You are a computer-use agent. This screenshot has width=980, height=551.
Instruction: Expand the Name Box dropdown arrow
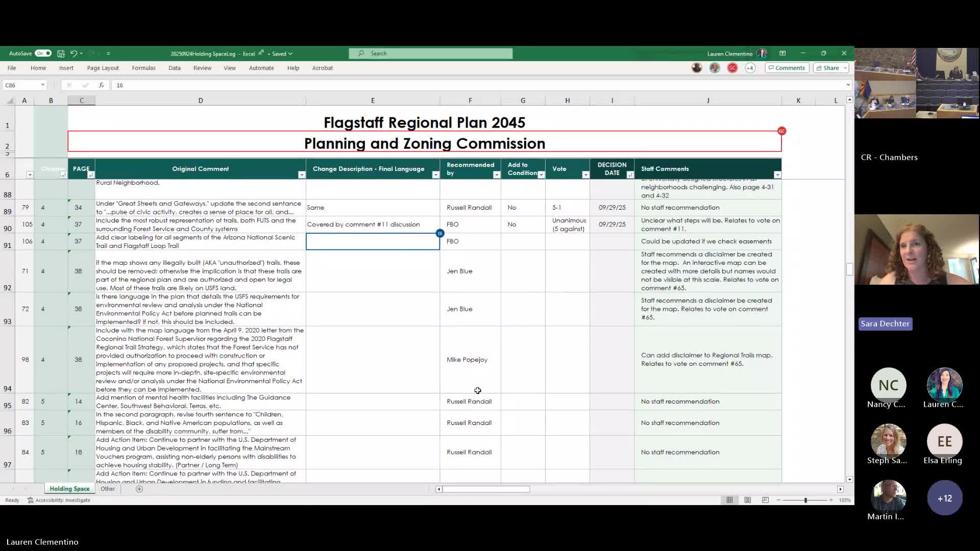coord(43,85)
